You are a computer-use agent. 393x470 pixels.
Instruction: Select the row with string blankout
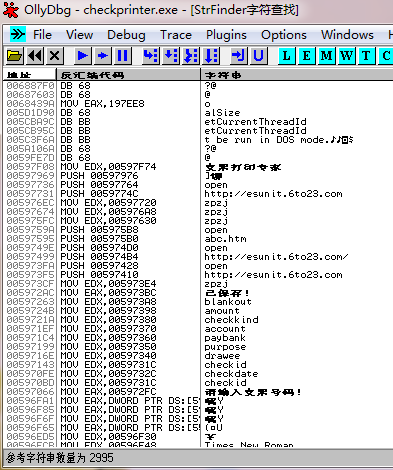(x=198, y=302)
